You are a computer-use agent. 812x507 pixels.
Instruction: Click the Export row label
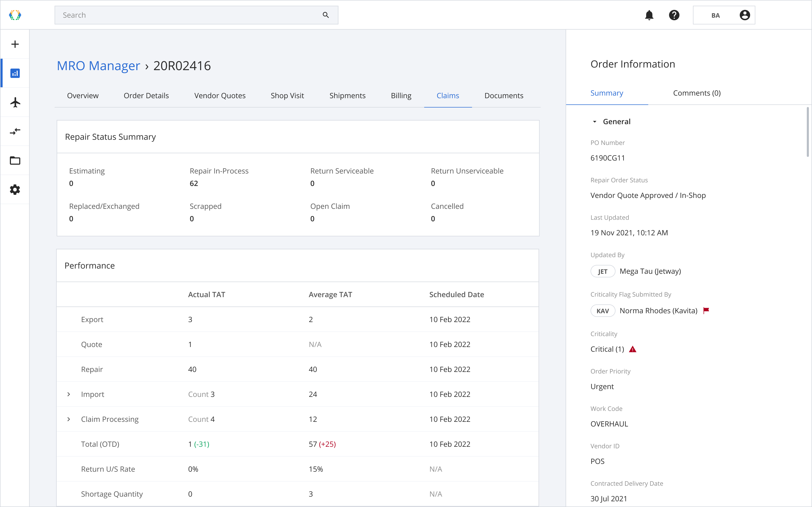[92, 319]
